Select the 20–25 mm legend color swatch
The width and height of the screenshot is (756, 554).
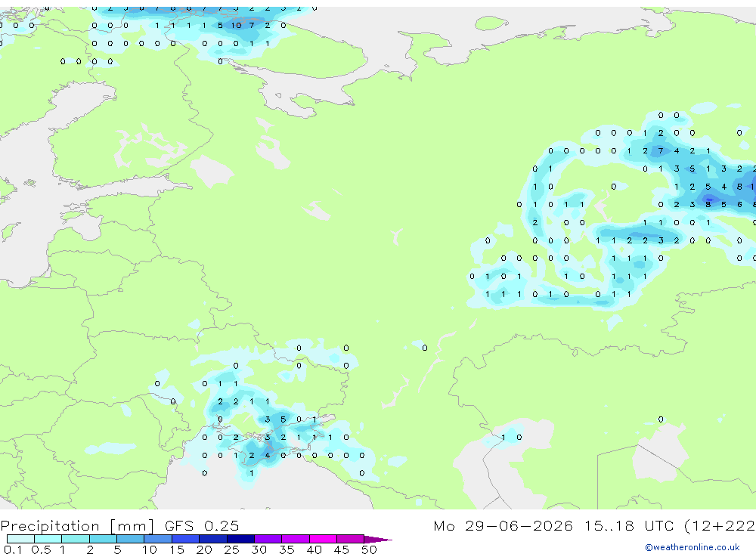(x=212, y=539)
